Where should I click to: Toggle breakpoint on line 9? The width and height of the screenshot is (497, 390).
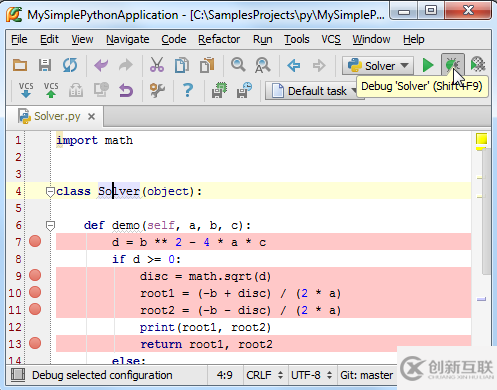(x=35, y=275)
